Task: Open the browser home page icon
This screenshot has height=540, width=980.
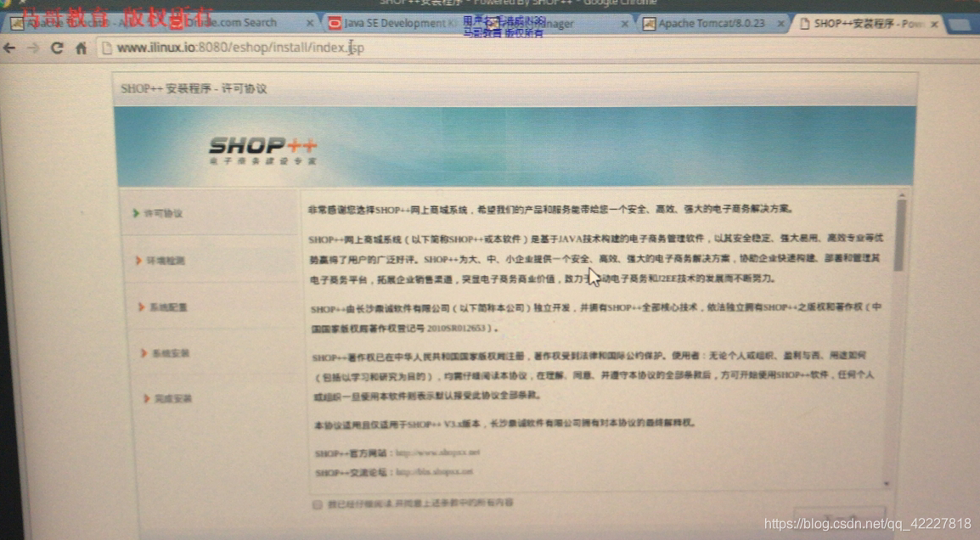Action: (82, 48)
